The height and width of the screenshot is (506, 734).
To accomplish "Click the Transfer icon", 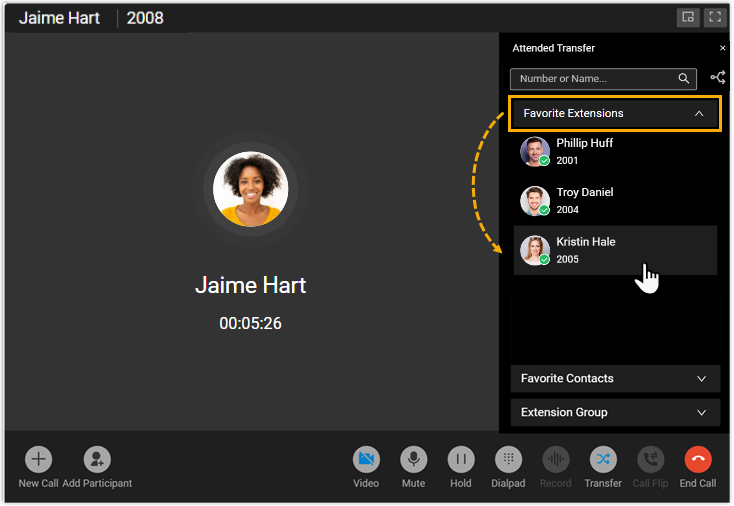I will [603, 459].
